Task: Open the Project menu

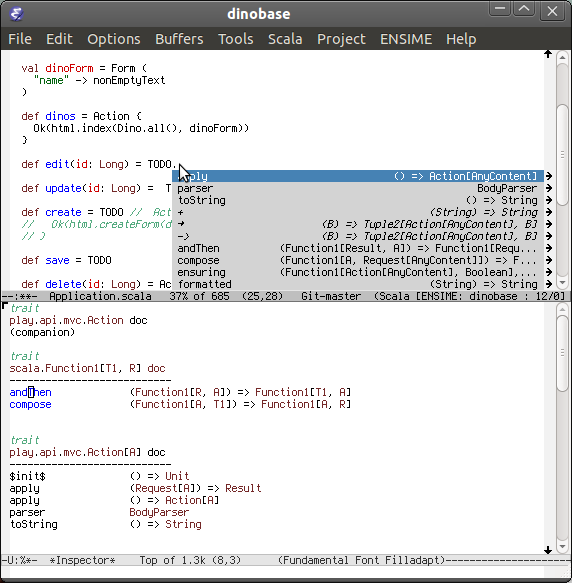Action: tap(341, 39)
